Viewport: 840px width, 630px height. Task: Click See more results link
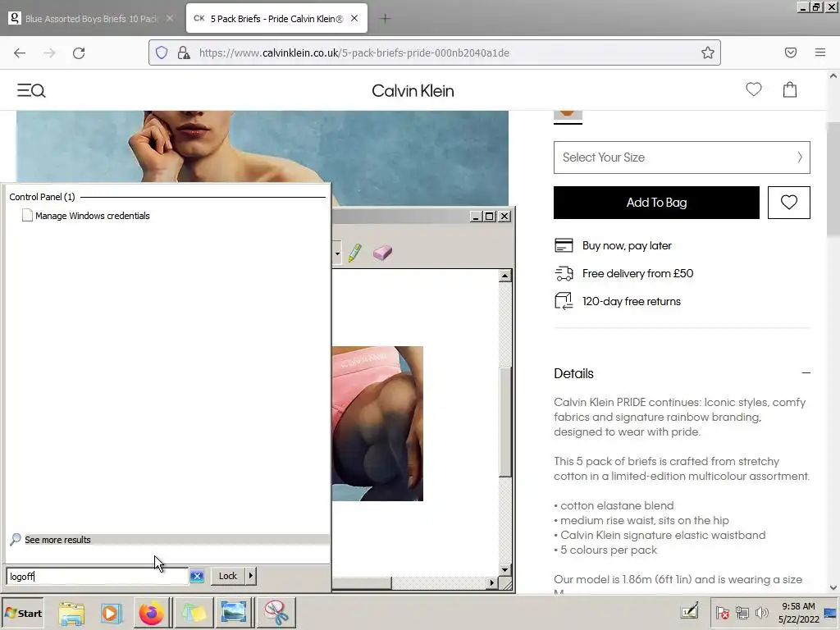tap(57, 540)
